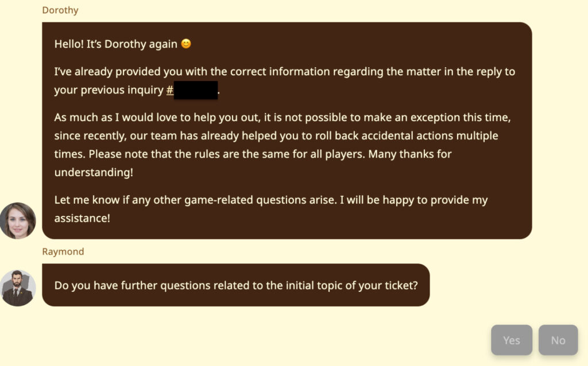Click the "I've already provided you" paragraph
The height and width of the screenshot is (366, 588).
point(285,80)
